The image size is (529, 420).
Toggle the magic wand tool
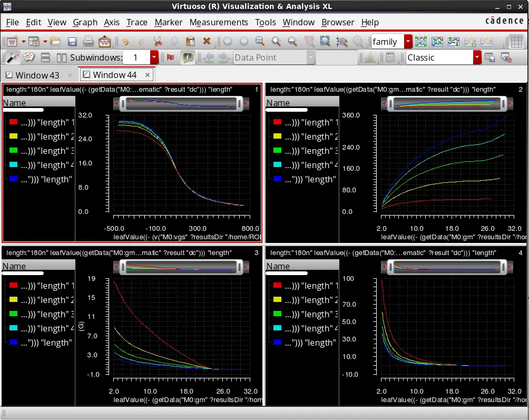(x=13, y=57)
